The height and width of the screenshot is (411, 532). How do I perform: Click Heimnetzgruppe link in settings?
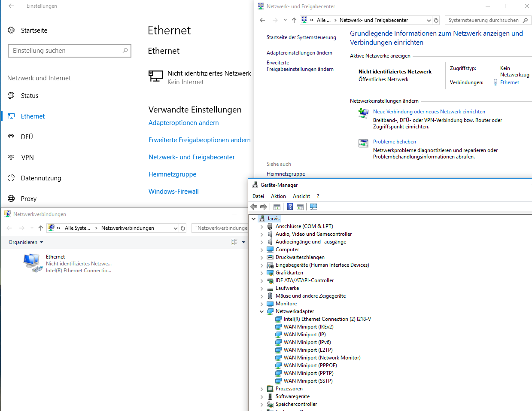click(173, 174)
